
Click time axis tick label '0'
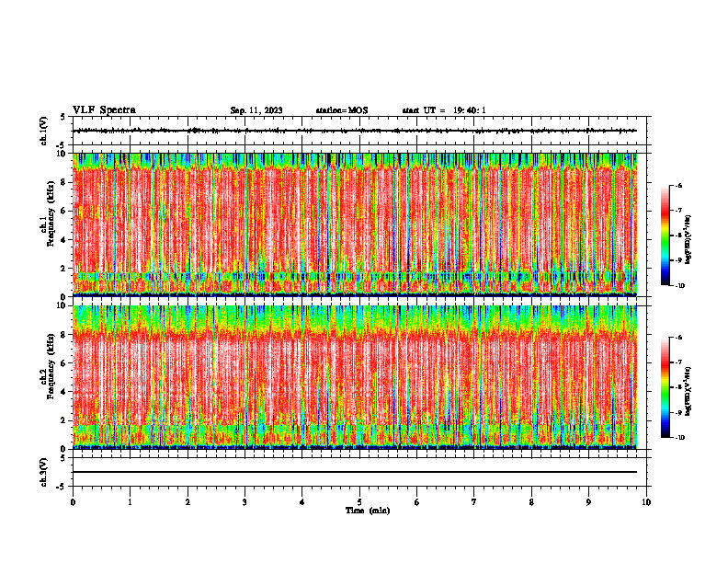pyautogui.click(x=73, y=502)
